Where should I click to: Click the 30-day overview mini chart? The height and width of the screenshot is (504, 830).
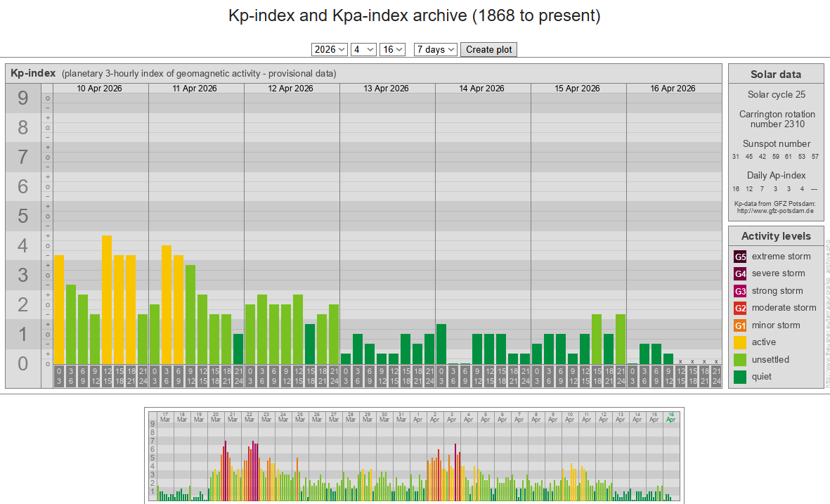pos(414,455)
